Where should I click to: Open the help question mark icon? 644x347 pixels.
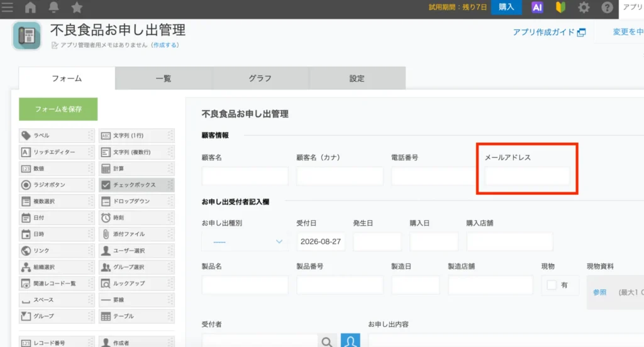(607, 8)
